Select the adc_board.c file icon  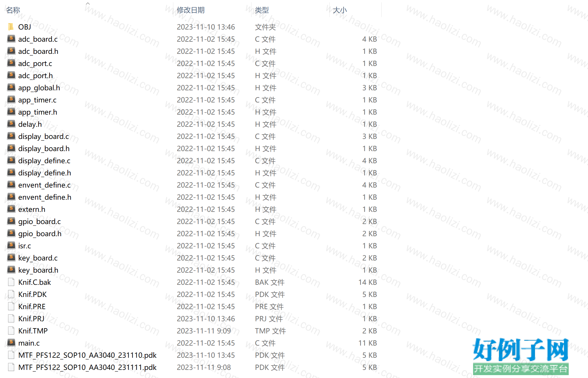tap(11, 38)
